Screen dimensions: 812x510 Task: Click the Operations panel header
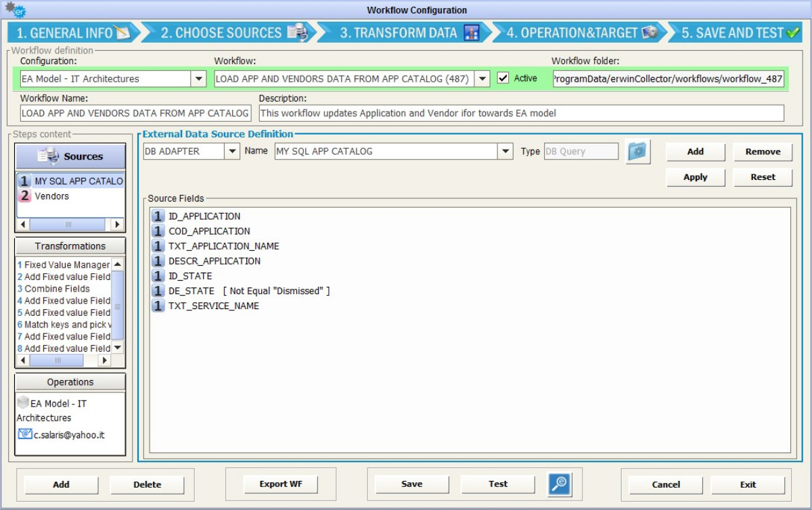coord(70,382)
